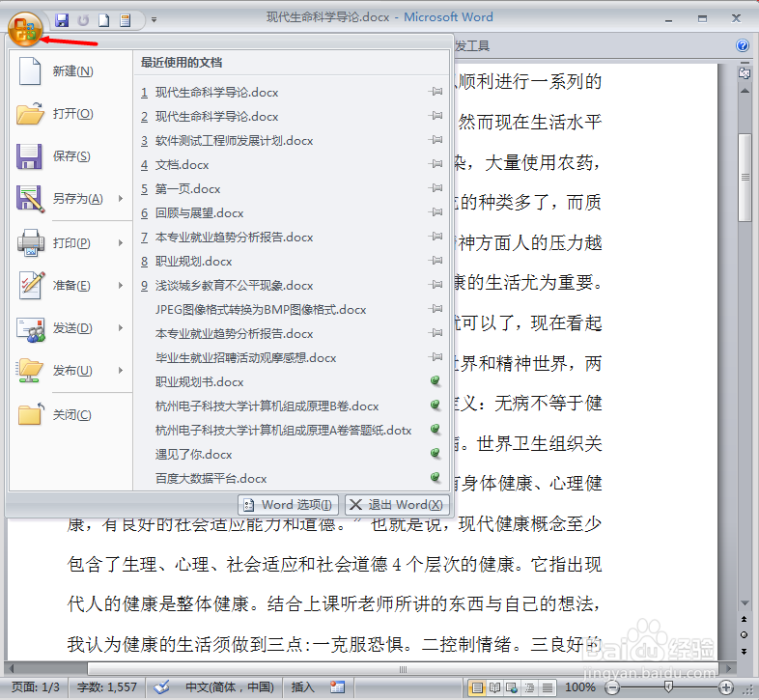The image size is (759, 700).
Task: Choose 新建(N) in the Office menu
Action: [70, 71]
